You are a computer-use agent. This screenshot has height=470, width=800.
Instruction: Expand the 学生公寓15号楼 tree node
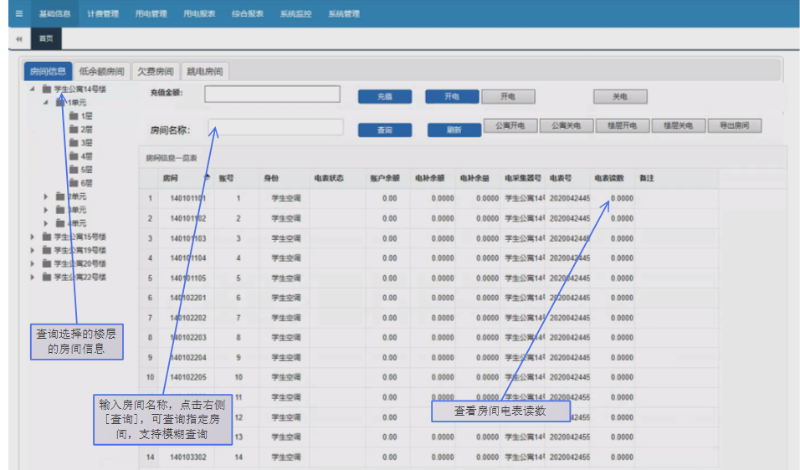(x=32, y=236)
